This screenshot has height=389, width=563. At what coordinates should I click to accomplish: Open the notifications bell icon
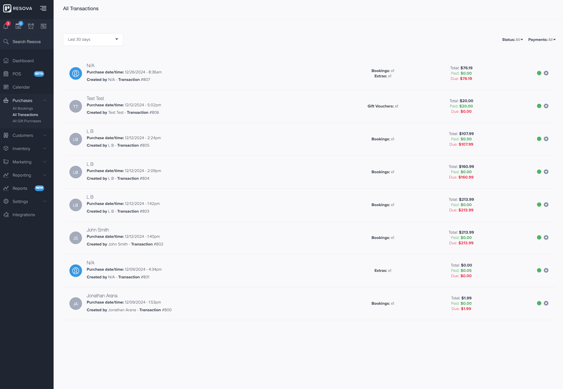pos(6,26)
